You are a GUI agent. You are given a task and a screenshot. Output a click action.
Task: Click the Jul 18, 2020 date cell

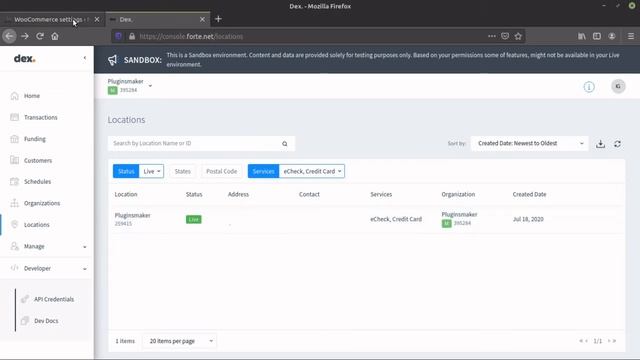pos(528,219)
